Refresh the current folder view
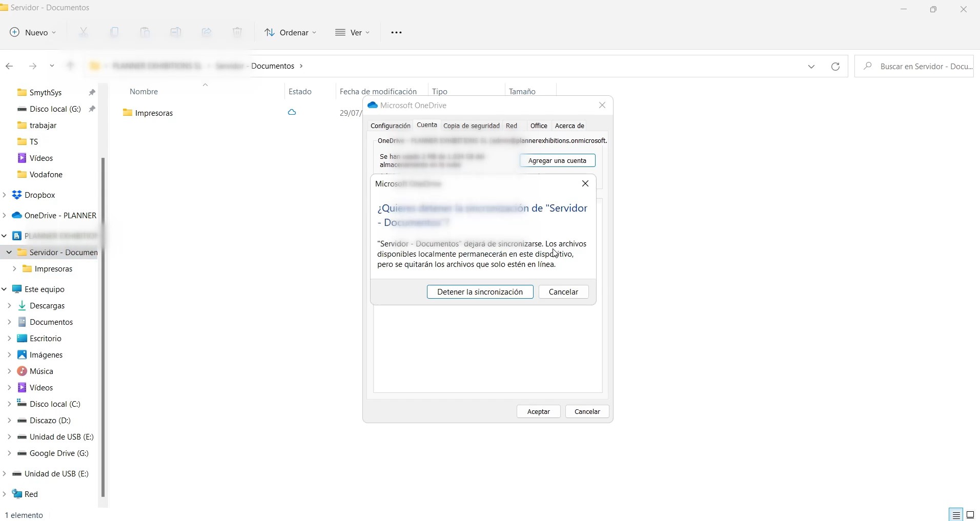The height and width of the screenshot is (521, 980). click(x=835, y=66)
